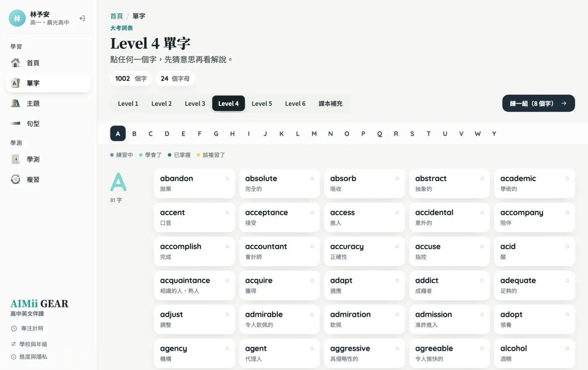Click the 24 個字母 count pill

(x=175, y=78)
